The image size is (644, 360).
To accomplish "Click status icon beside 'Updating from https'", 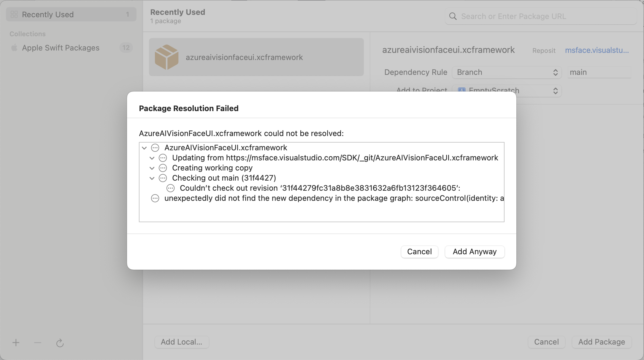I will tap(163, 158).
